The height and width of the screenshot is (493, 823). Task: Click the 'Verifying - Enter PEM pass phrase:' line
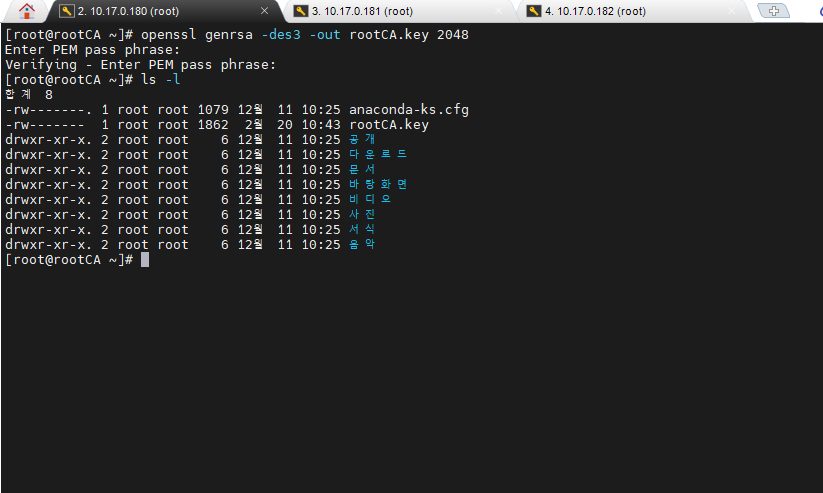pyautogui.click(x=140, y=65)
